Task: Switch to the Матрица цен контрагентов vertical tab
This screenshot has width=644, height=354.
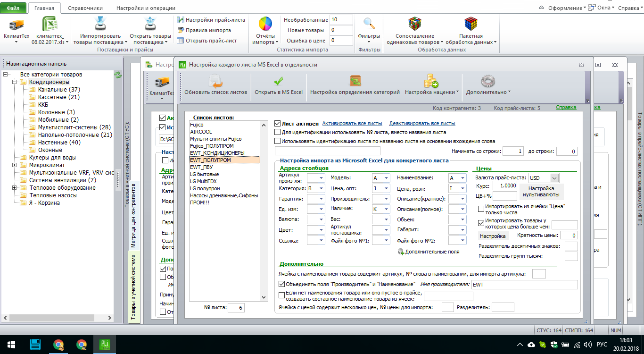Action: coord(133,215)
